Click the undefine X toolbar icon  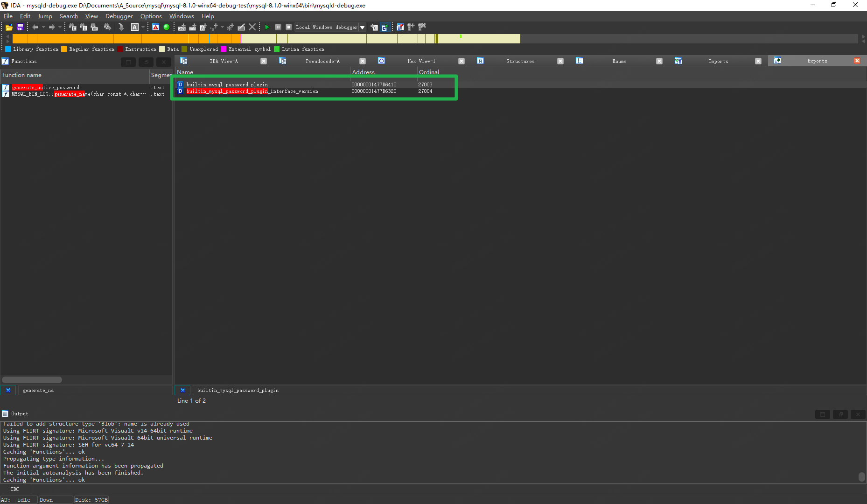point(252,27)
